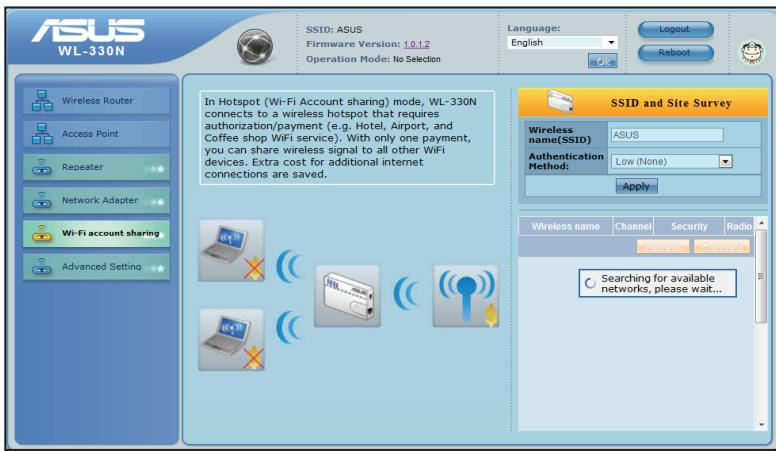776x451 pixels.
Task: Click the ASUS WL-330N logo
Action: point(88,37)
